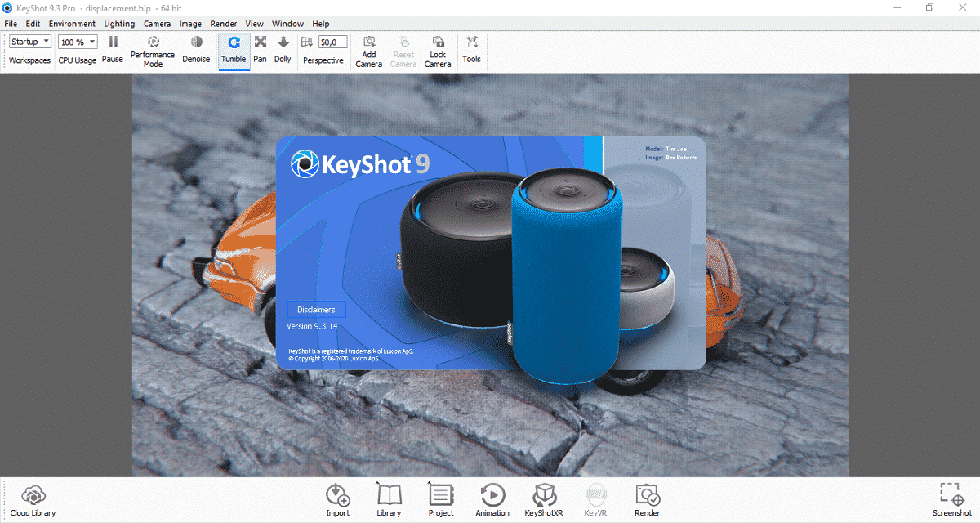
Task: Restore down the KeyShot window
Action: click(x=929, y=7)
